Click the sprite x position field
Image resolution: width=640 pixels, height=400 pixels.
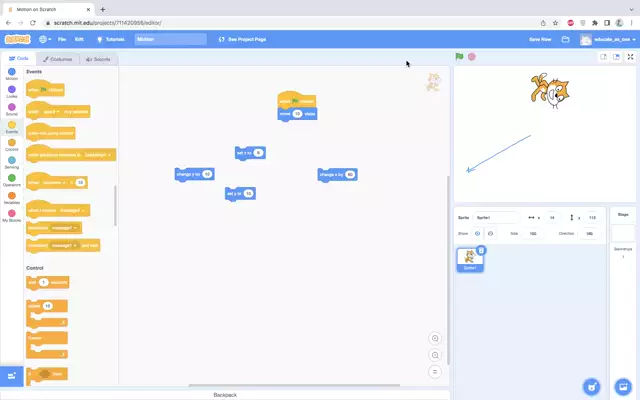coord(552,218)
